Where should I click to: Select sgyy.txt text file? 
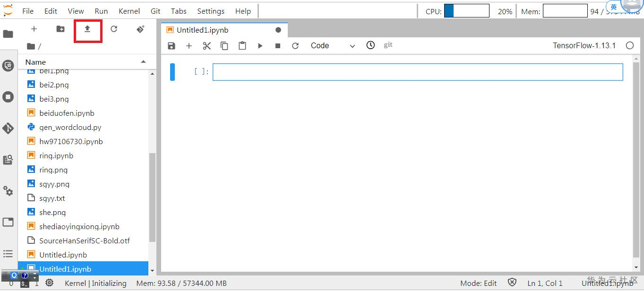83,198
